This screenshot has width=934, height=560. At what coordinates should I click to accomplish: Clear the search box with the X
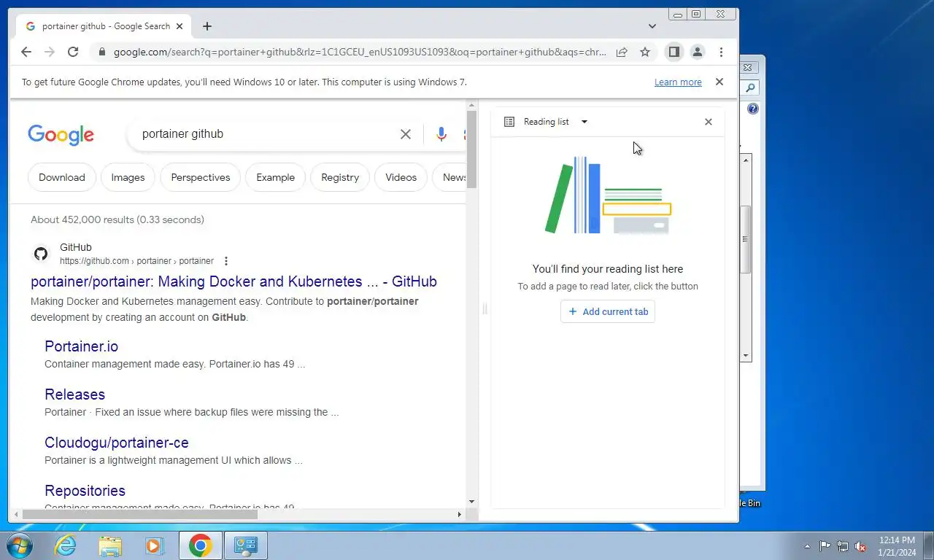coord(406,134)
